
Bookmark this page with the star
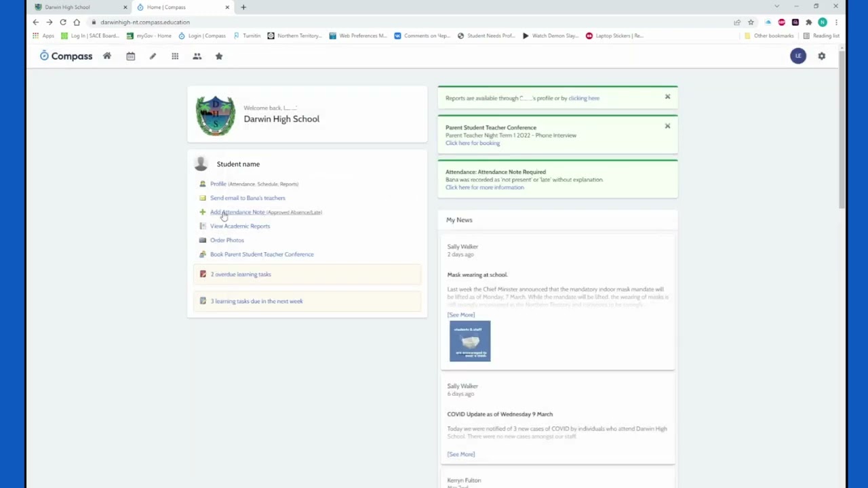click(x=751, y=22)
